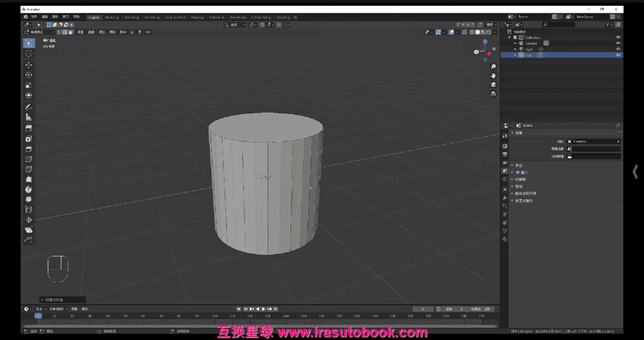Select the Cursor tool

pos(29,54)
